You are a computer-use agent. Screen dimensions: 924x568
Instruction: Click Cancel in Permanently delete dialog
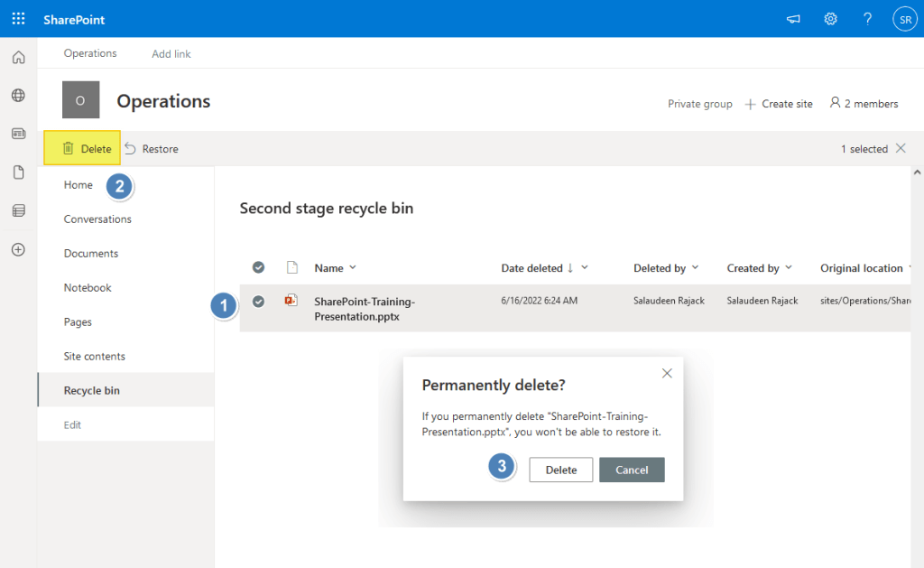(x=632, y=470)
